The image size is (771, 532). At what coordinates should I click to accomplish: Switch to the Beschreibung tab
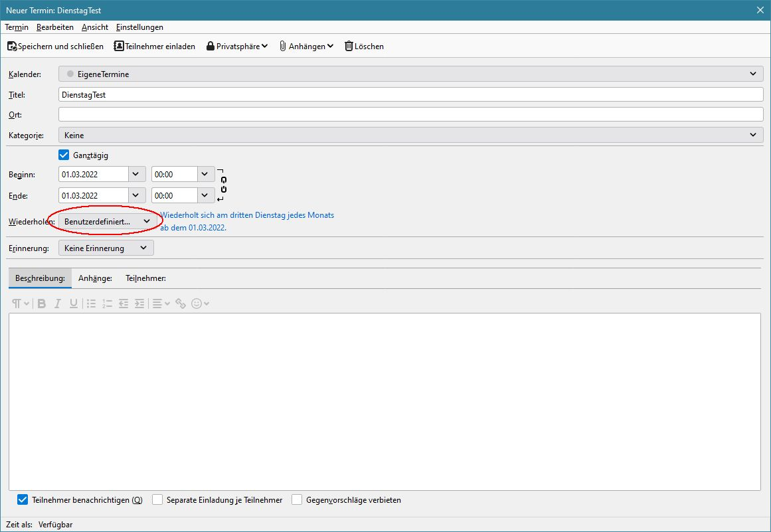40,278
